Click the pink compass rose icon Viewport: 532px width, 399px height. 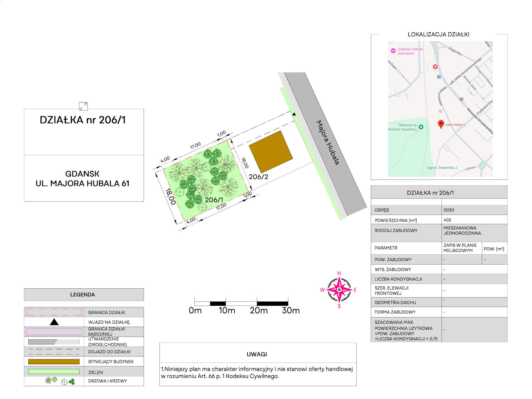tap(339, 290)
